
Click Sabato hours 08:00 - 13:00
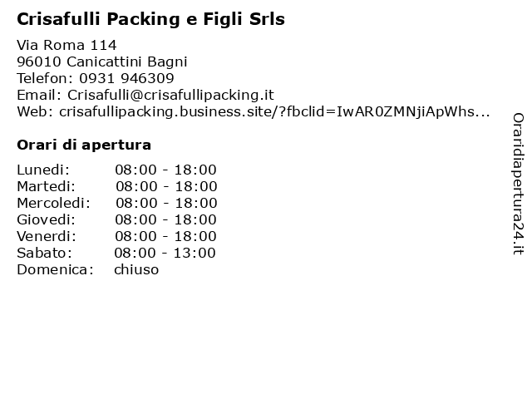(x=165, y=253)
